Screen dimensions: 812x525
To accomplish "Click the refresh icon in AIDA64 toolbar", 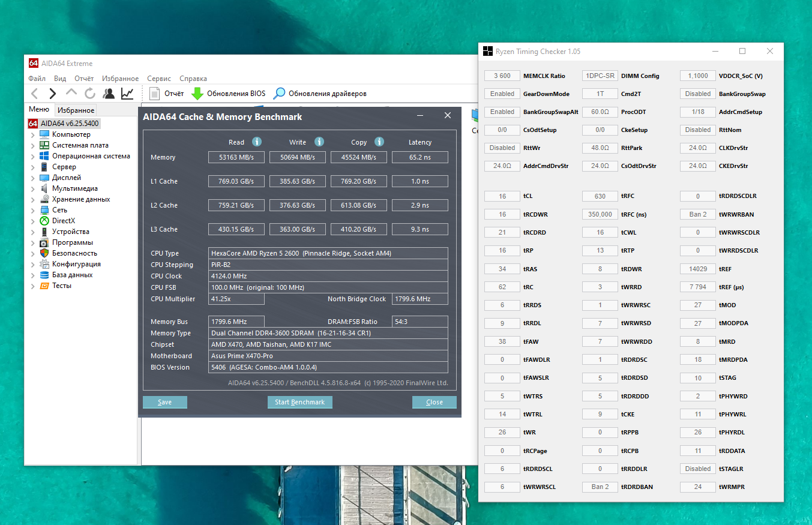I will (x=90, y=94).
